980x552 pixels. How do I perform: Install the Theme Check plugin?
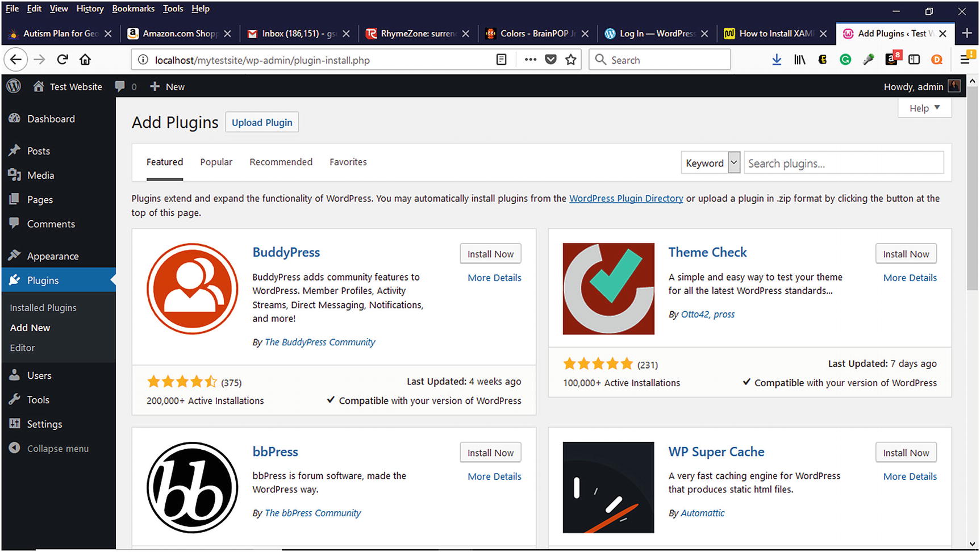click(906, 254)
